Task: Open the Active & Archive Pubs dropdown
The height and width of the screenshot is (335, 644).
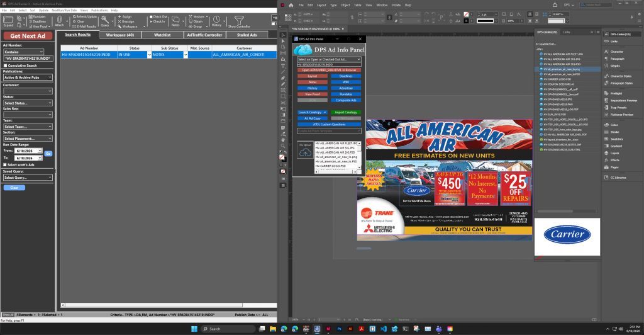Action: coord(28,77)
